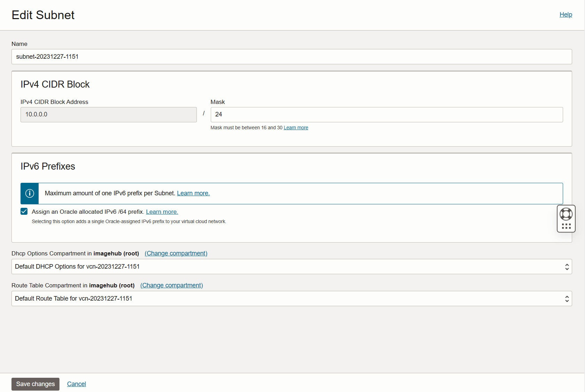Click into the Mask input field
This screenshot has height=392, width=585.
(386, 115)
